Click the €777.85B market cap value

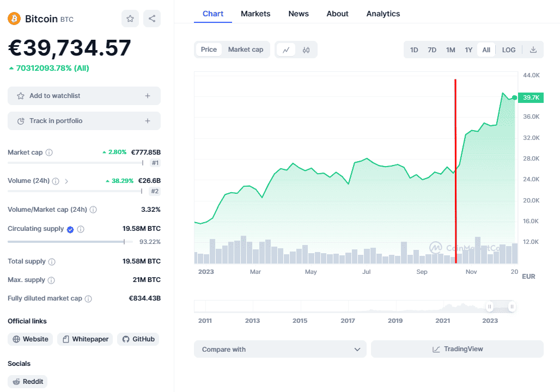click(x=145, y=152)
